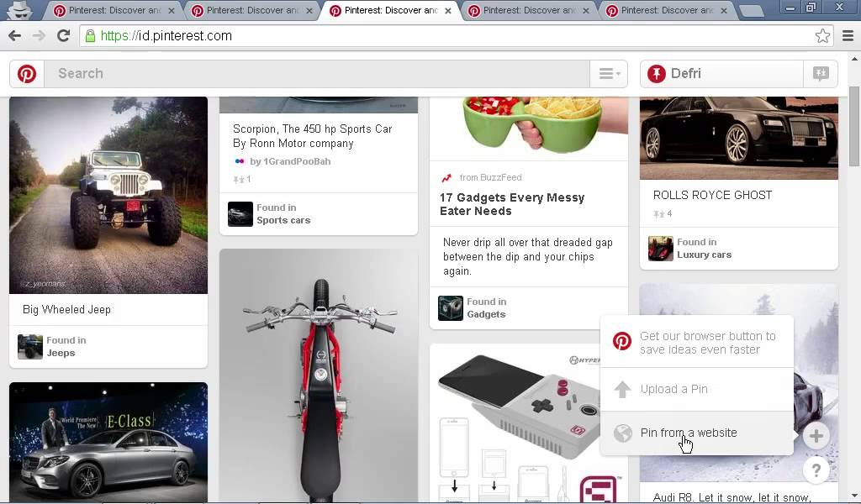Image resolution: width=861 pixels, height=504 pixels.
Task: Click the upload arrow icon
Action: [x=623, y=390]
